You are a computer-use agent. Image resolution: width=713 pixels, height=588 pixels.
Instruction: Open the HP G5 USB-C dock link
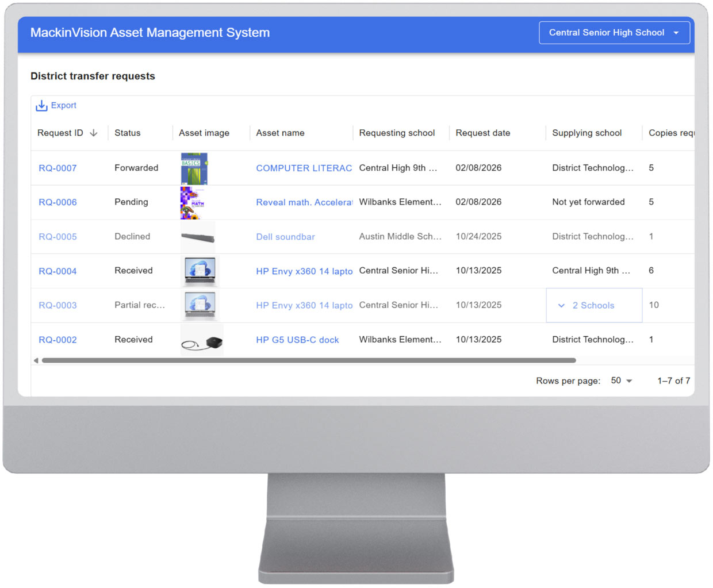coord(297,340)
